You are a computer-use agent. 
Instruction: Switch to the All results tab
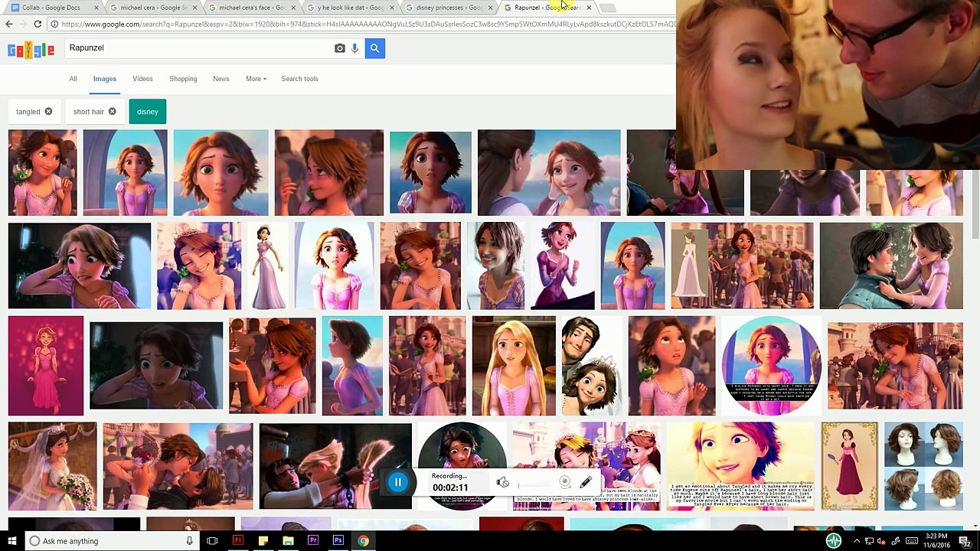tap(73, 79)
